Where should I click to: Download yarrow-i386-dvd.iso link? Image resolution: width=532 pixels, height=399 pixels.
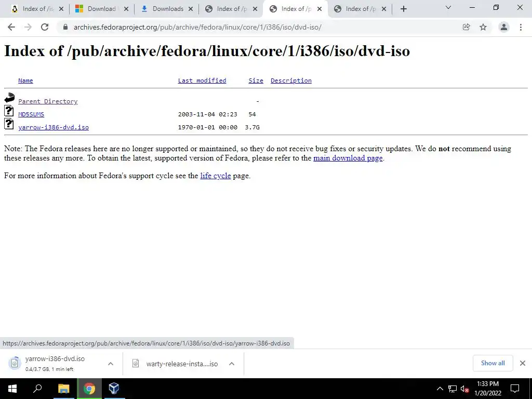(x=54, y=127)
